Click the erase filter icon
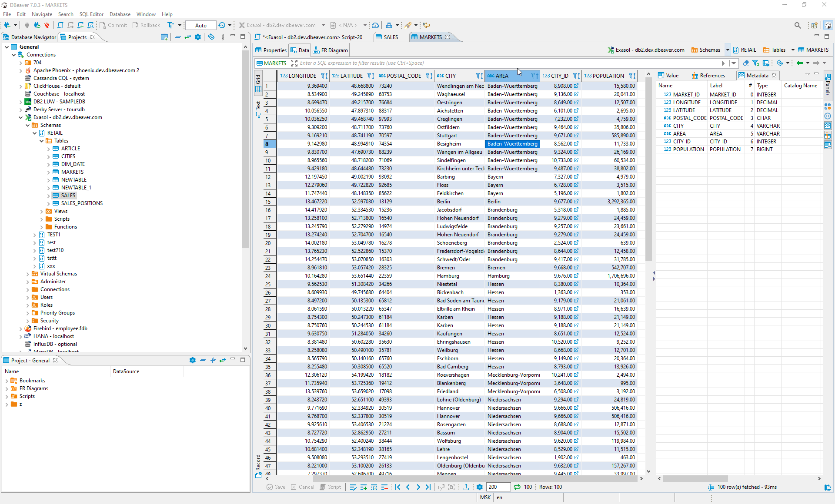 point(745,63)
